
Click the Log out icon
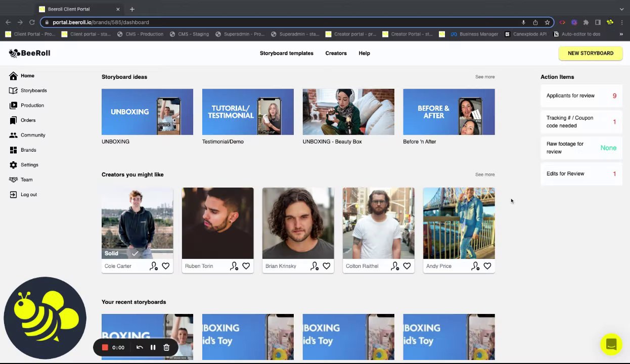tap(13, 195)
